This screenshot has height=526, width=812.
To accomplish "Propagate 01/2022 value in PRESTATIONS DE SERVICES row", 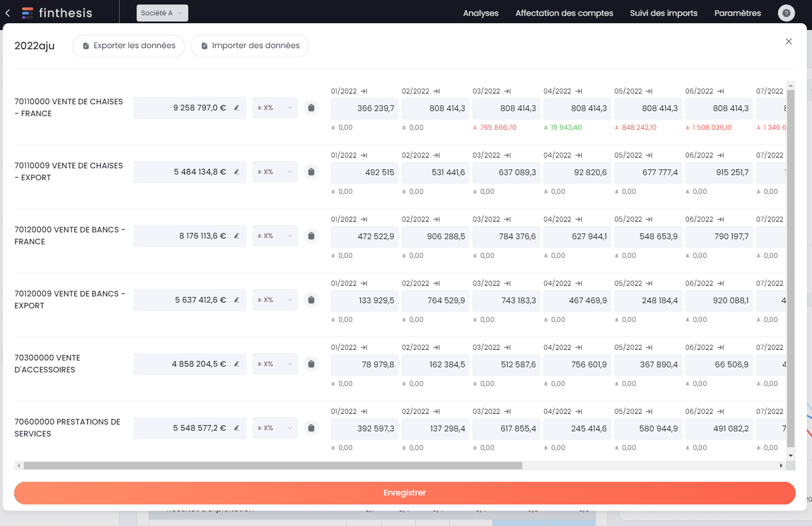I will tap(364, 412).
